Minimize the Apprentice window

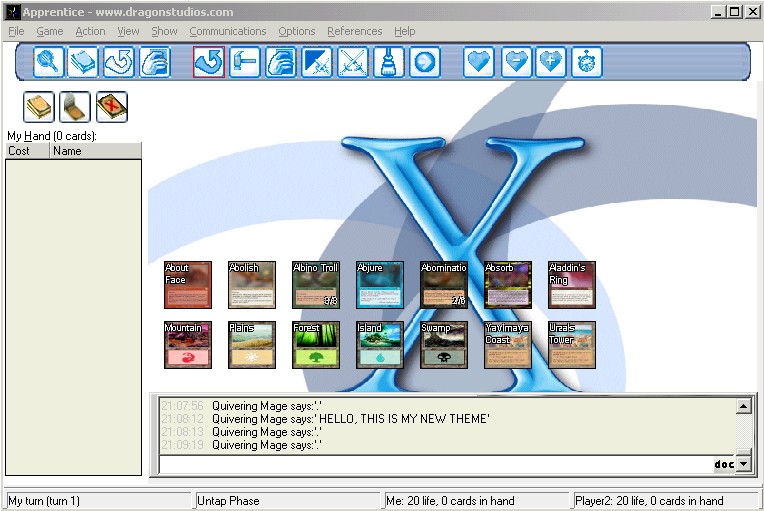pos(718,12)
